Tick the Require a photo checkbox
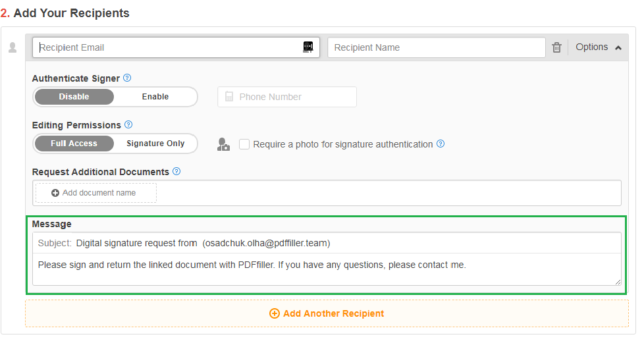The image size is (644, 345). click(244, 144)
